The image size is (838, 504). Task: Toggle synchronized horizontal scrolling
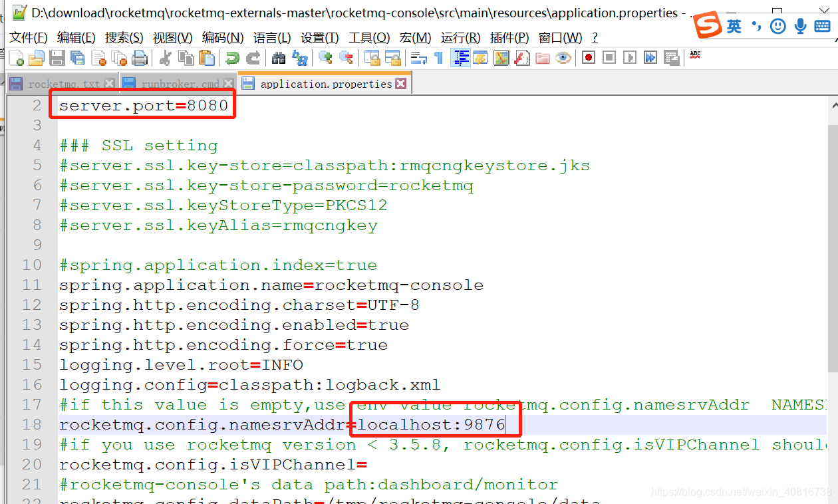(393, 58)
